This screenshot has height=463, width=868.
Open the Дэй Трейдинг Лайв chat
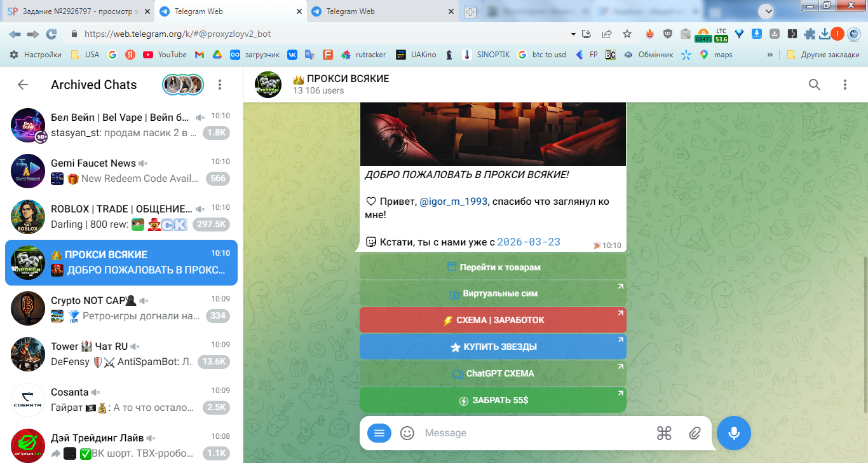coord(121,445)
